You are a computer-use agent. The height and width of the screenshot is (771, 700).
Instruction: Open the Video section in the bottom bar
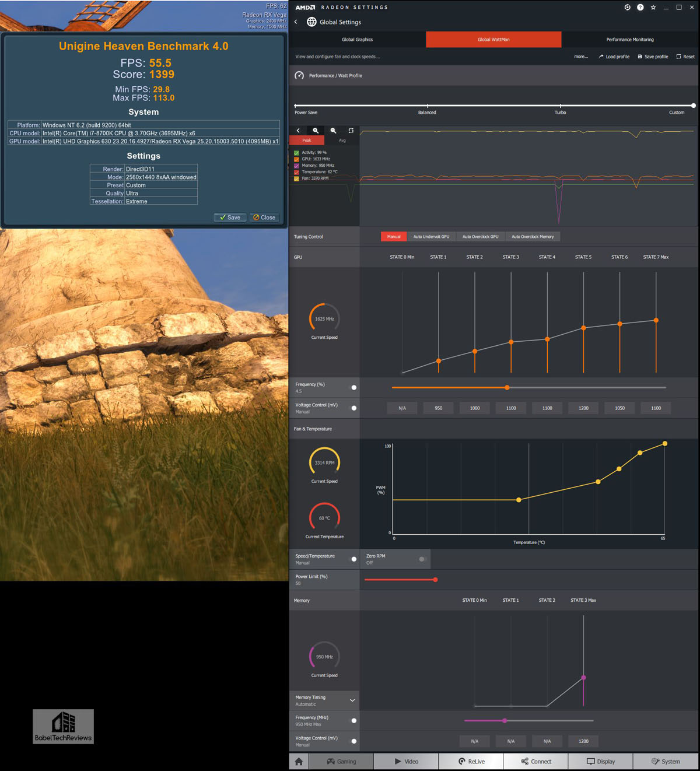click(x=406, y=761)
